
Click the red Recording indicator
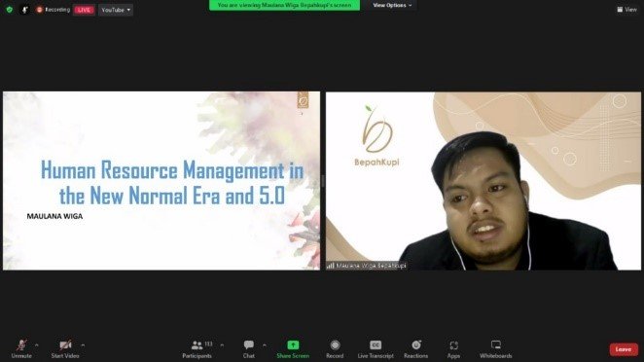[53, 10]
